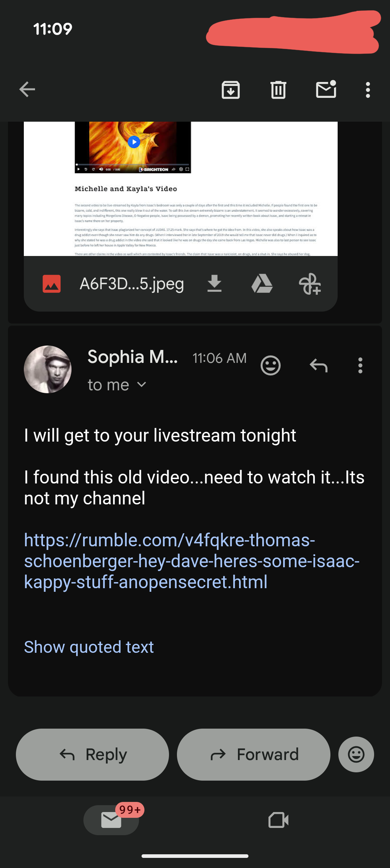Archive this email conversation

coord(230,90)
